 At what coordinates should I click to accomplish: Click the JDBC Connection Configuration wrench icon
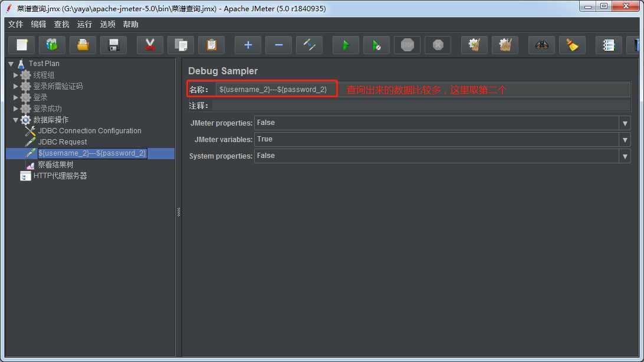coord(31,131)
